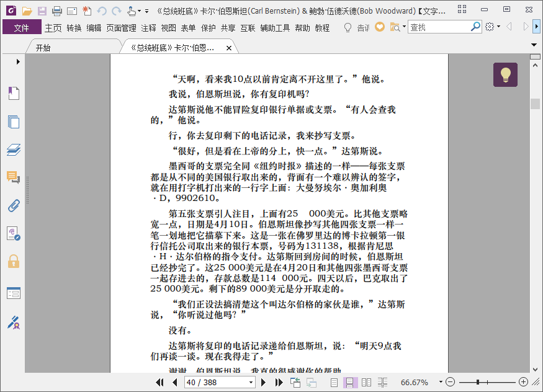The height and width of the screenshot is (392, 543).
Task: Toggle continuous page view mode
Action: pos(350,382)
